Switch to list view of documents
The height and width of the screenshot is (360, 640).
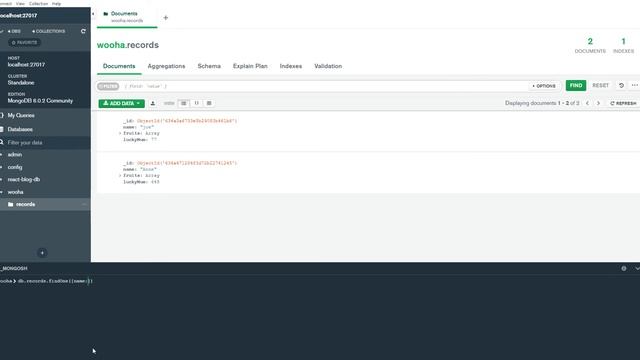(184, 103)
